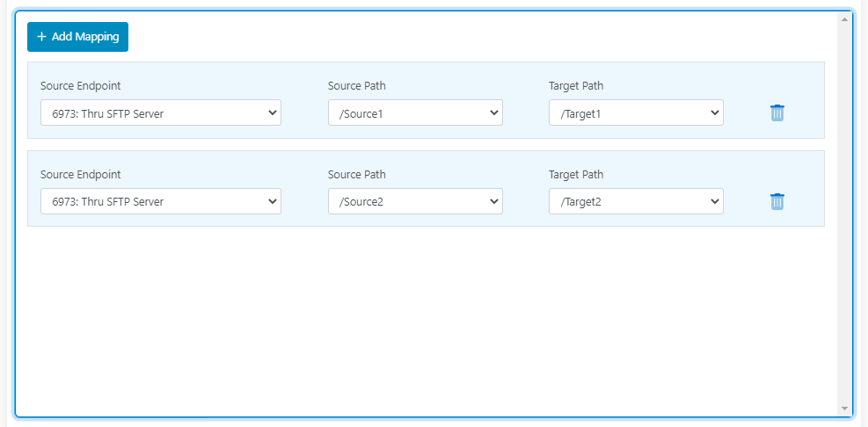The image size is (868, 427).
Task: Open the /Target1 Target Path dropdown
Action: click(x=635, y=112)
